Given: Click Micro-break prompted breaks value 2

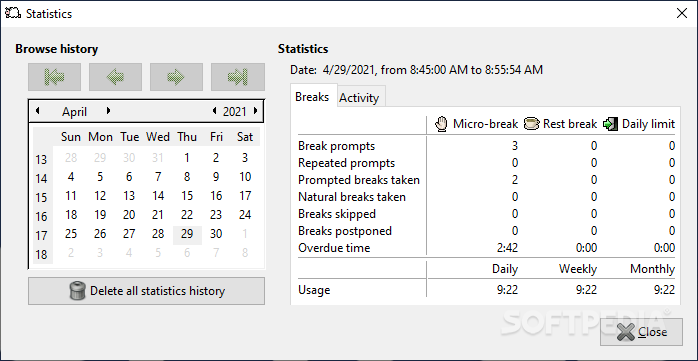Looking at the screenshot, I should click(515, 180).
